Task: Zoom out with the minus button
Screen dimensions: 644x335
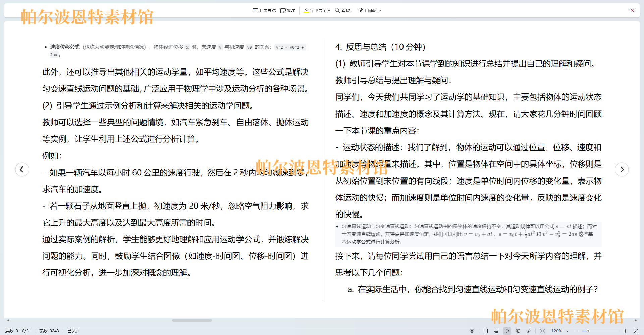Action: pos(576,331)
